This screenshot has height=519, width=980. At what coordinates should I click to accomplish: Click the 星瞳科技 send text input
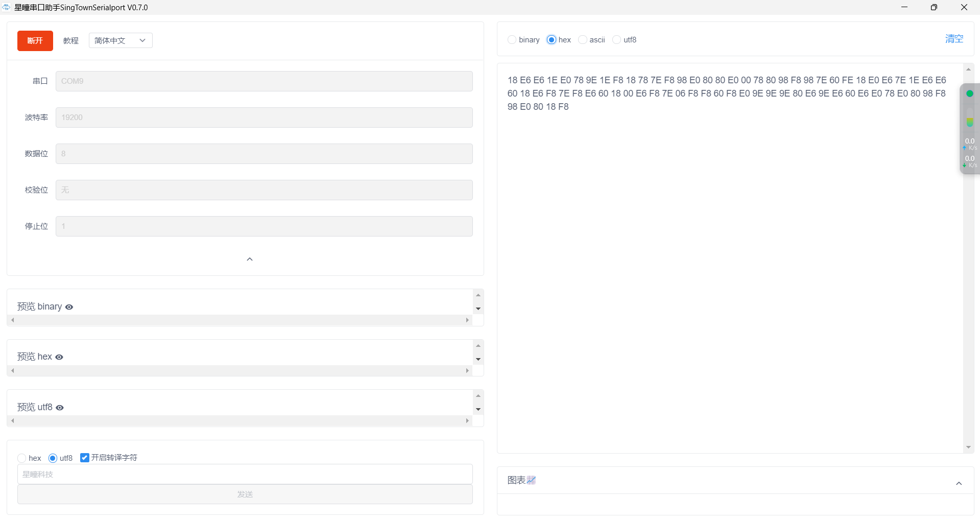point(245,474)
